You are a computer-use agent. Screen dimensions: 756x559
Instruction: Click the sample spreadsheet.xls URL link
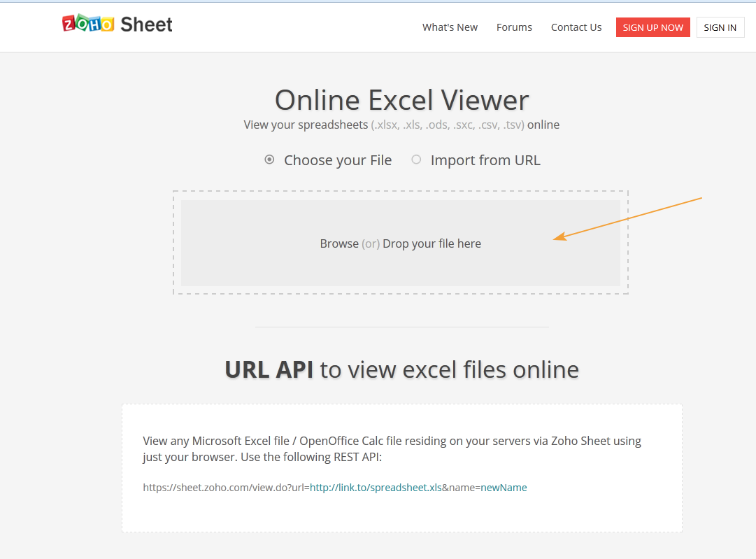[x=376, y=488]
